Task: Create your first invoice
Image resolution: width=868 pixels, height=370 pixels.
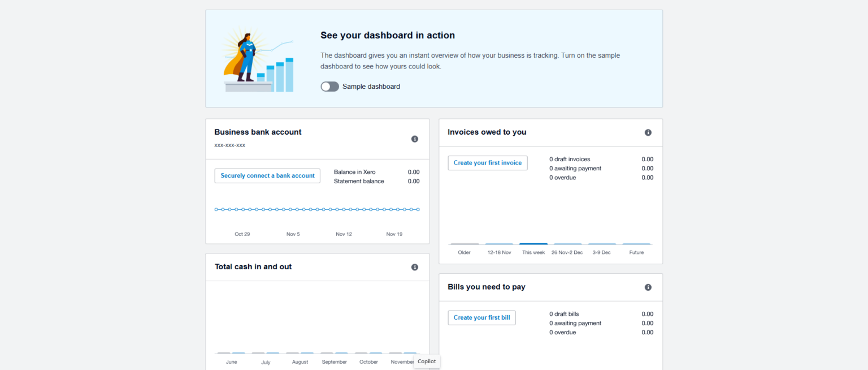Action: coord(487,163)
